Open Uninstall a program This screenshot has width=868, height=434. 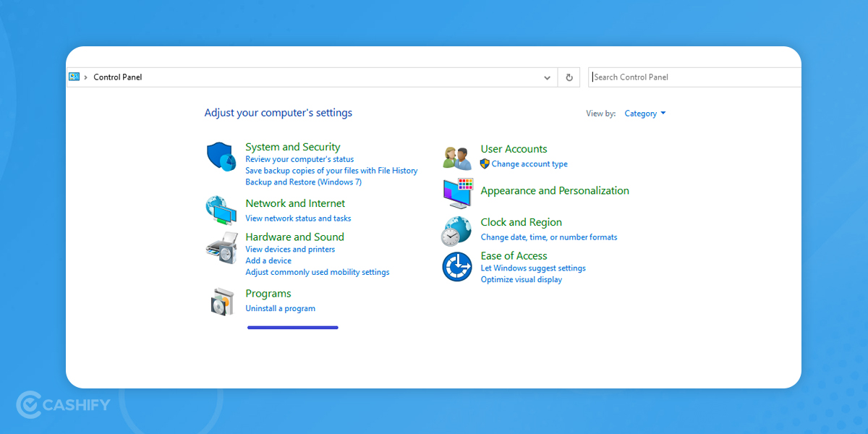coord(281,308)
